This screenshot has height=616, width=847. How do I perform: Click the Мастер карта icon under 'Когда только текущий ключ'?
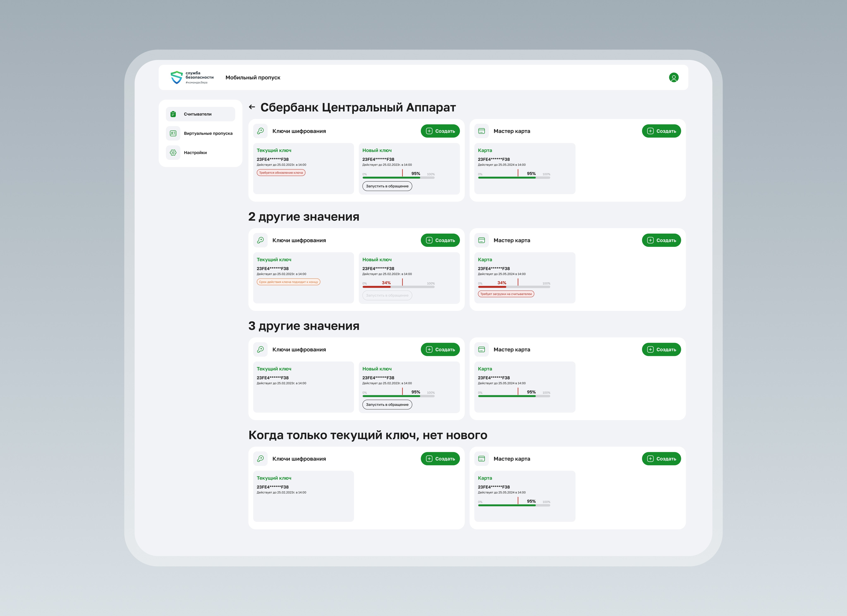(481, 459)
